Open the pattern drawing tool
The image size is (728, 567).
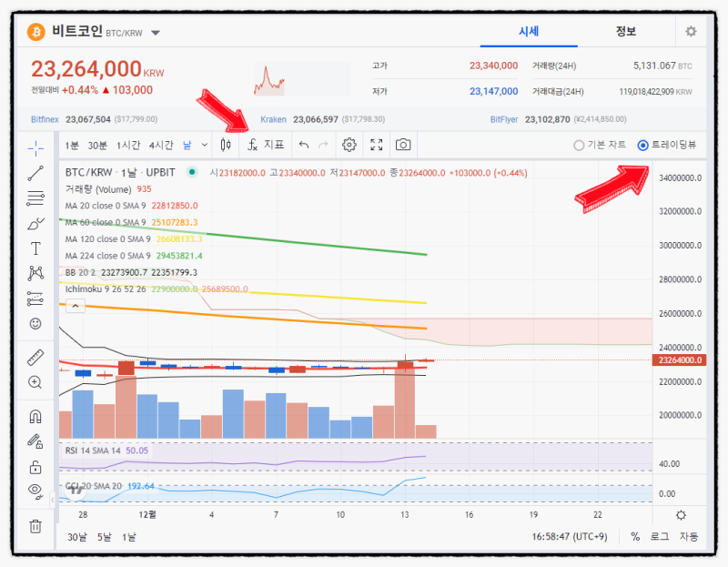[x=35, y=273]
